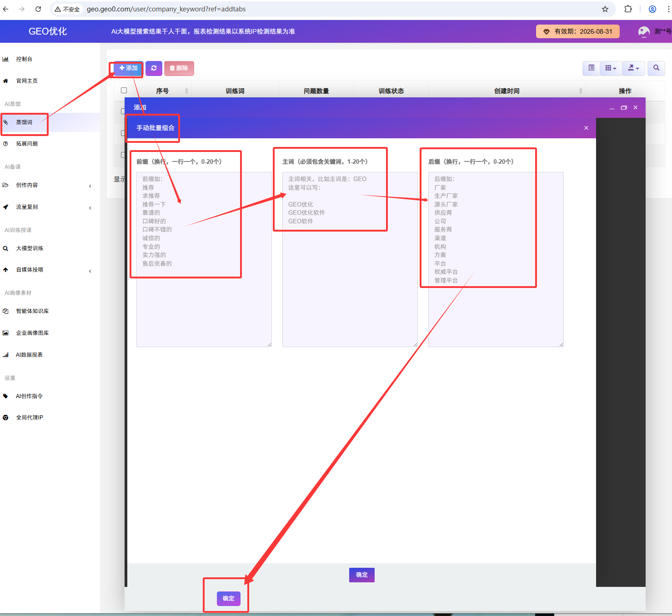Reload the page in the browser

38,9
